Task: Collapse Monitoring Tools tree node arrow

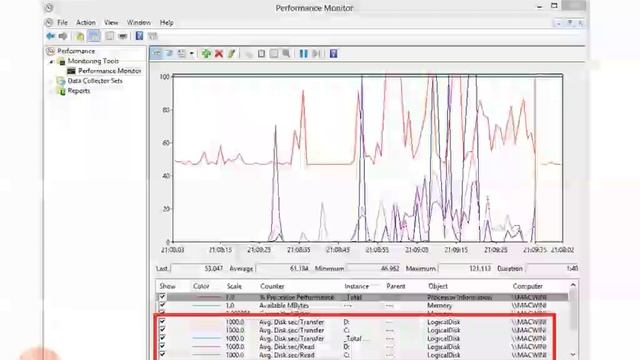Action: pos(52,61)
